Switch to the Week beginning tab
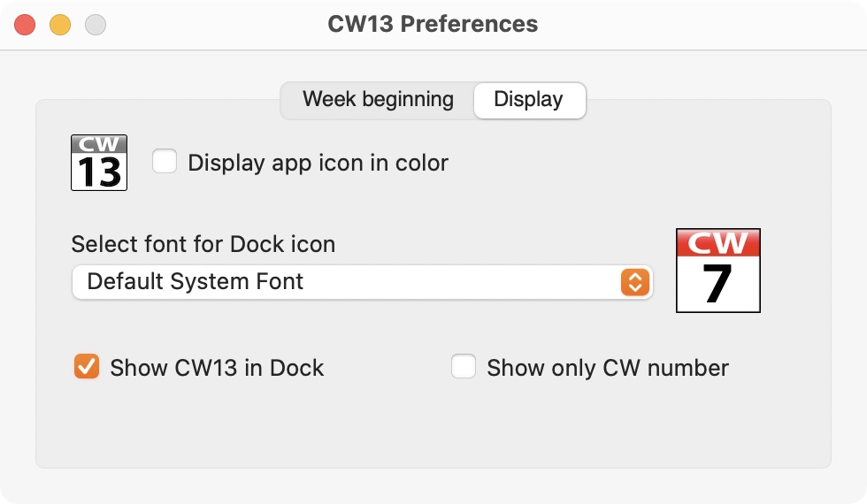867x504 pixels. (378, 100)
